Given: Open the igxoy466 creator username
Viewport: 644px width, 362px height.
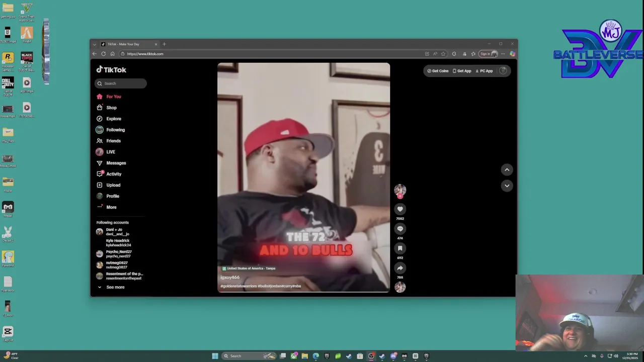Looking at the screenshot, I should click(x=230, y=278).
